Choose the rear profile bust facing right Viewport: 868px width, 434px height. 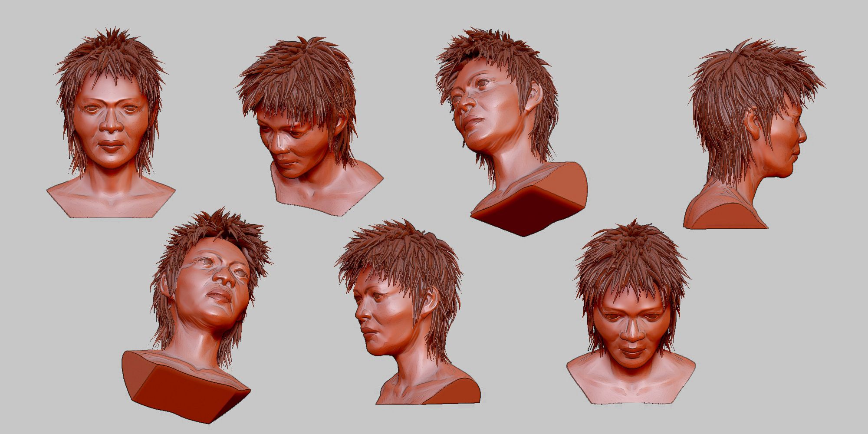[755, 134]
